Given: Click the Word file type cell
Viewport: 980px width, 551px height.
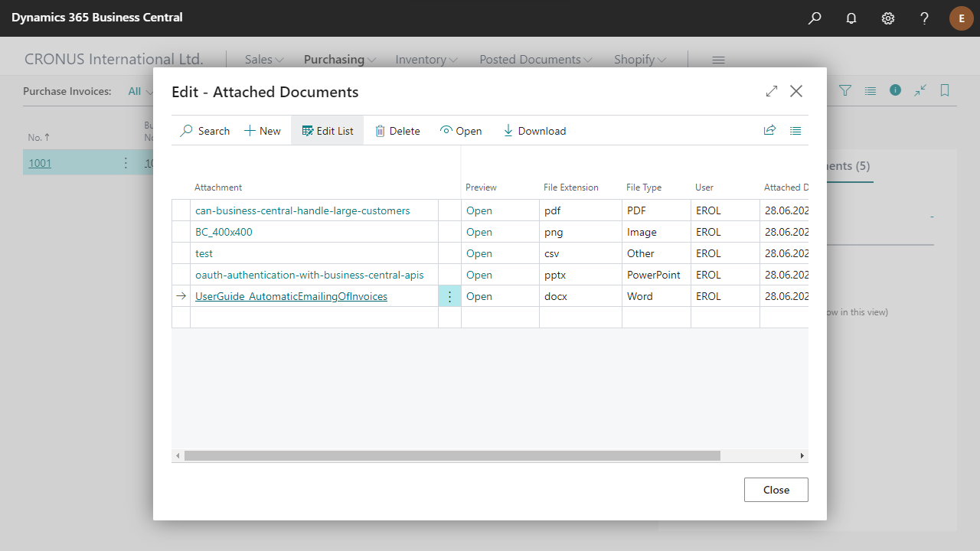Looking at the screenshot, I should pos(656,296).
